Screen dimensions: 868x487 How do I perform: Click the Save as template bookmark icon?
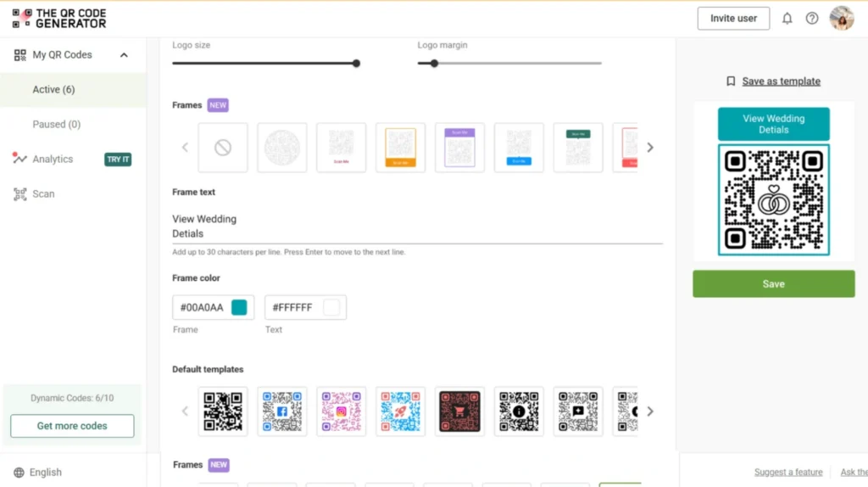[731, 81]
